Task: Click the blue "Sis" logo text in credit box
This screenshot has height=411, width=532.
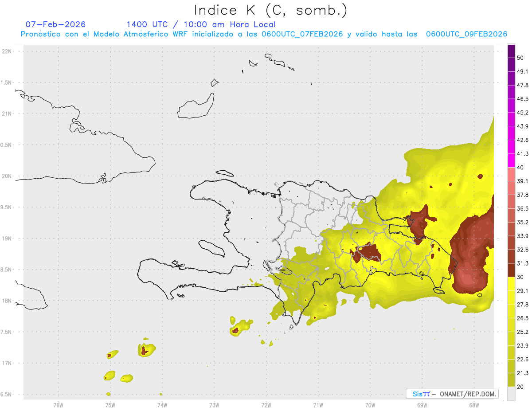Action: 418,394
